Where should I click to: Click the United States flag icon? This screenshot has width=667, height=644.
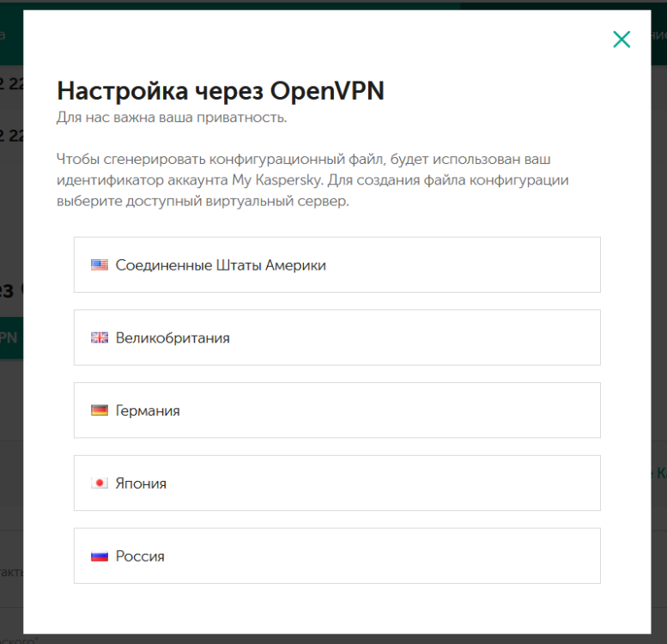(99, 265)
